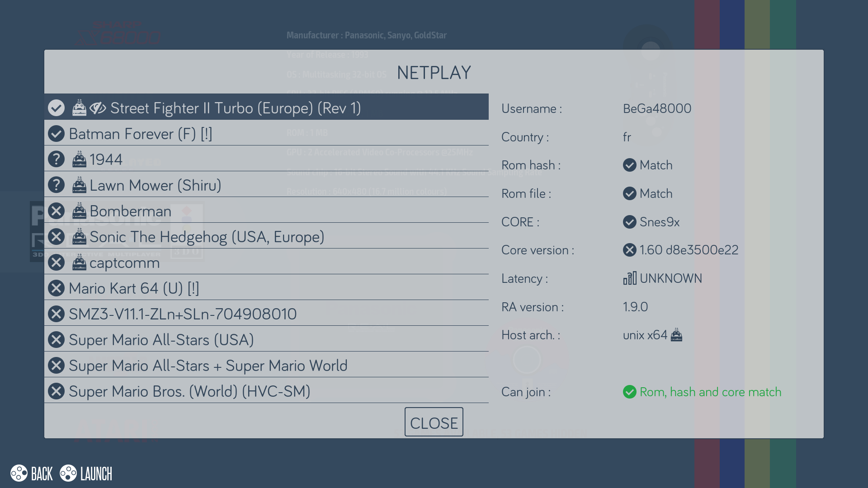Click the checkmark icon beside Street Fighter II Turbo
The image size is (868, 488).
[56, 108]
